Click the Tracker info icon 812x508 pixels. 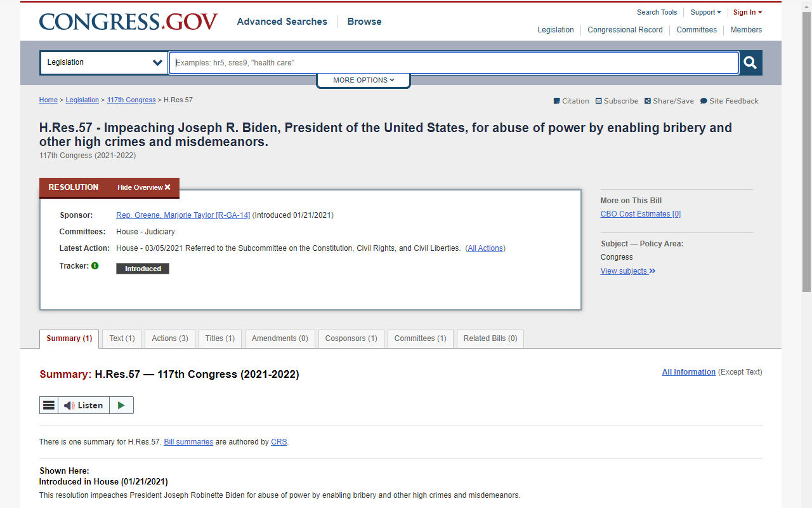[95, 266]
